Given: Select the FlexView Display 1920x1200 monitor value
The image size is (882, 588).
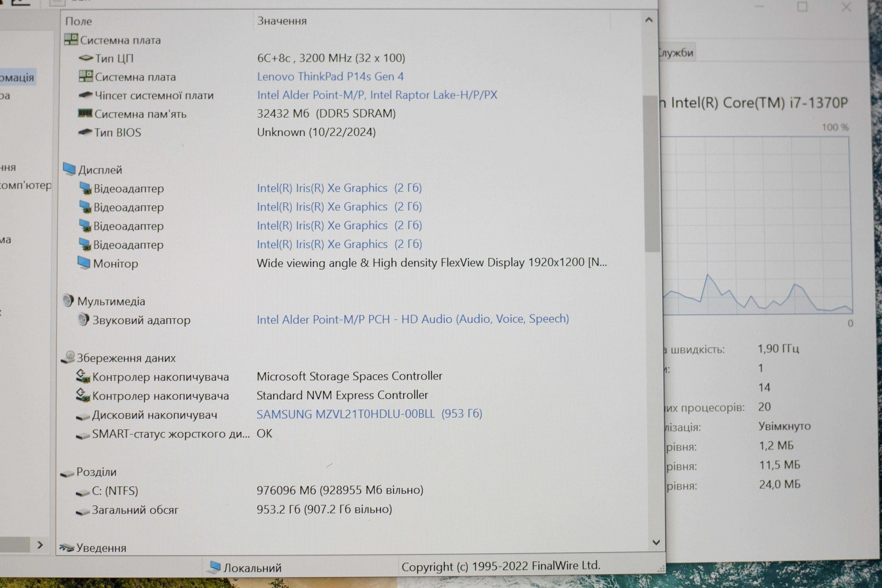Looking at the screenshot, I should (x=432, y=263).
